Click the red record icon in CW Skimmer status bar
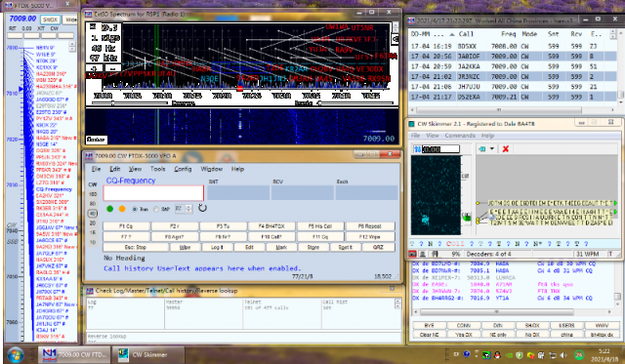 click(413, 254)
